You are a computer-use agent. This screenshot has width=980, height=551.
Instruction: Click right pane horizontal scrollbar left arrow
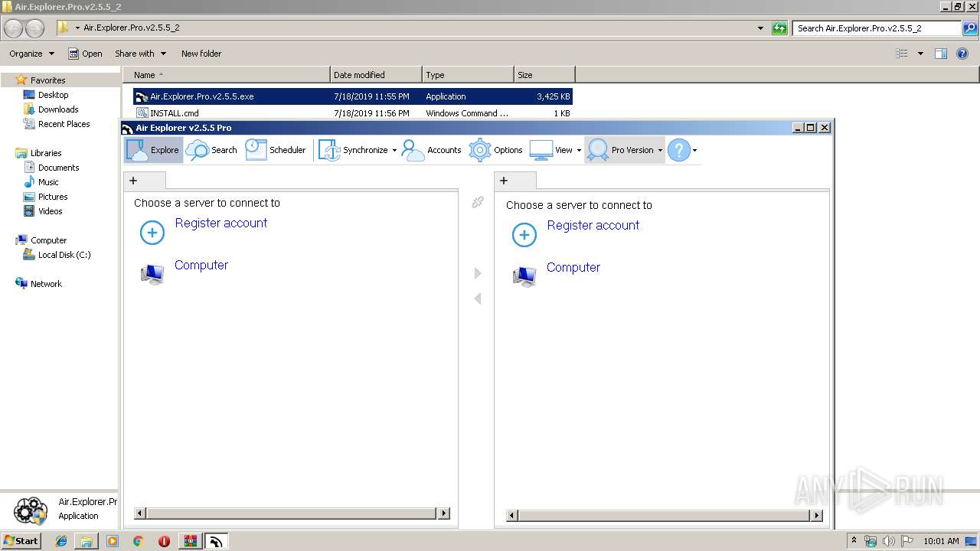[513, 516]
